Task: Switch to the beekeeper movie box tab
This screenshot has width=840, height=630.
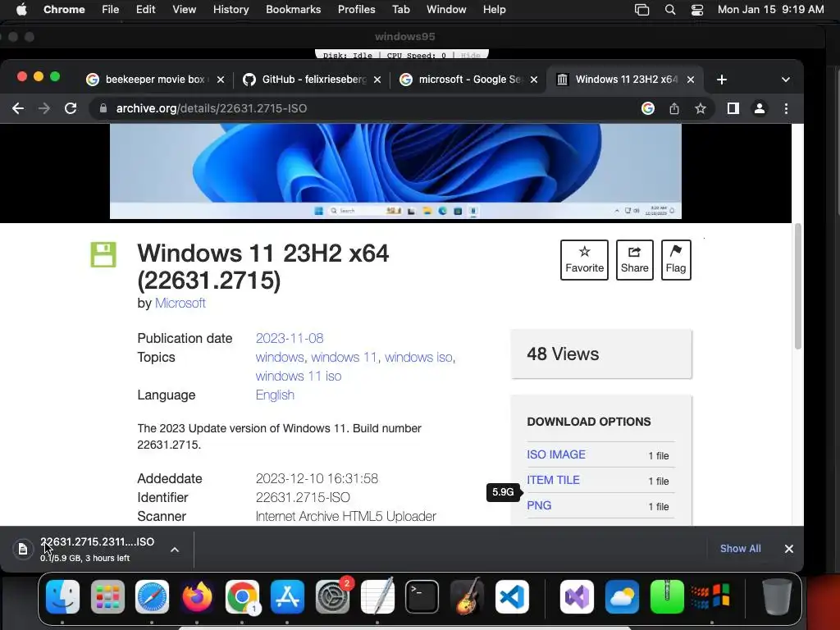Action: tap(155, 80)
